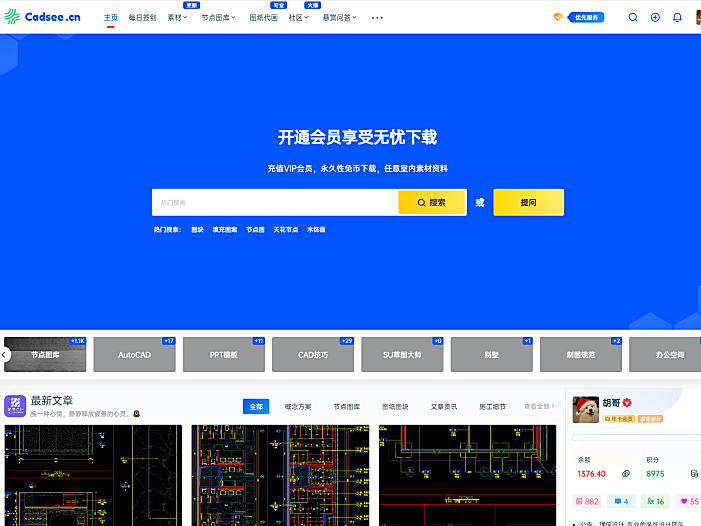
Task: Click the heart likes count 55
Action: (689, 501)
